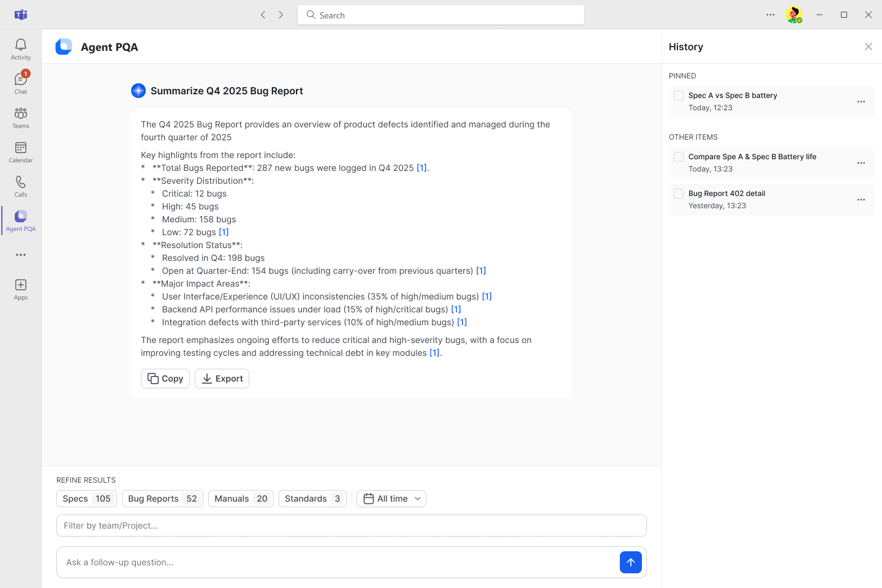This screenshot has height=588, width=882.
Task: Expand the All time date dropdown
Action: (x=391, y=499)
